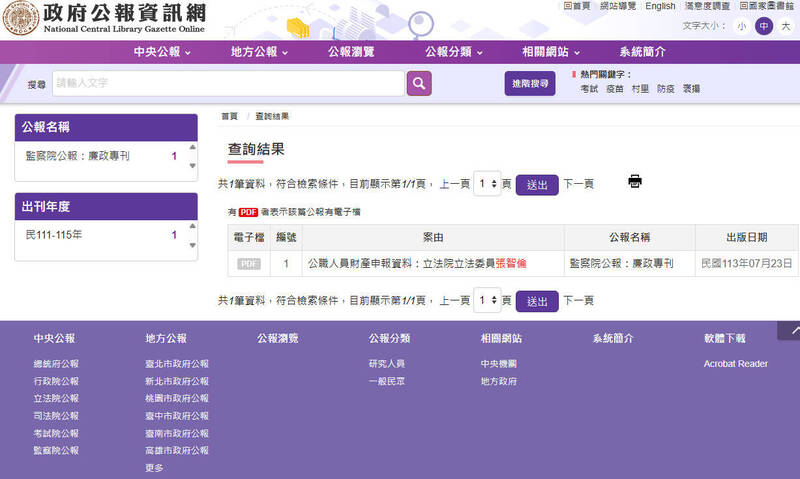This screenshot has width=800, height=479.
Task: Click the search text input field
Action: [x=228, y=83]
